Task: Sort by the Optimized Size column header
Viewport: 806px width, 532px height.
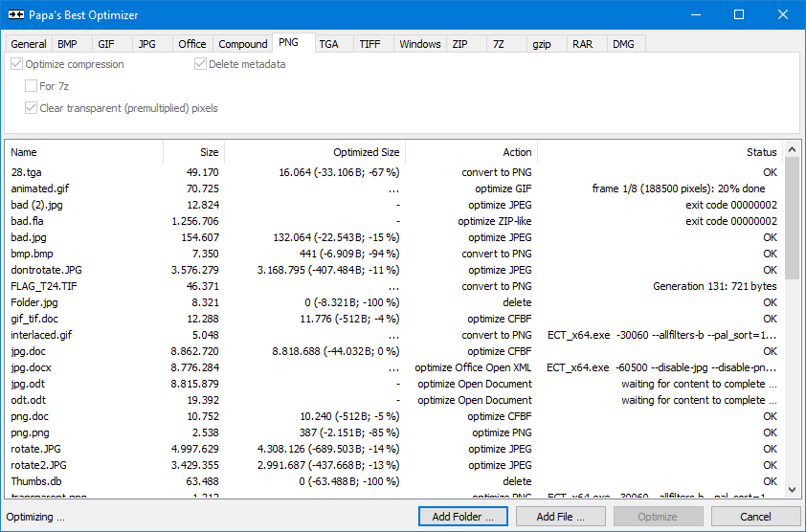Action: coord(366,152)
